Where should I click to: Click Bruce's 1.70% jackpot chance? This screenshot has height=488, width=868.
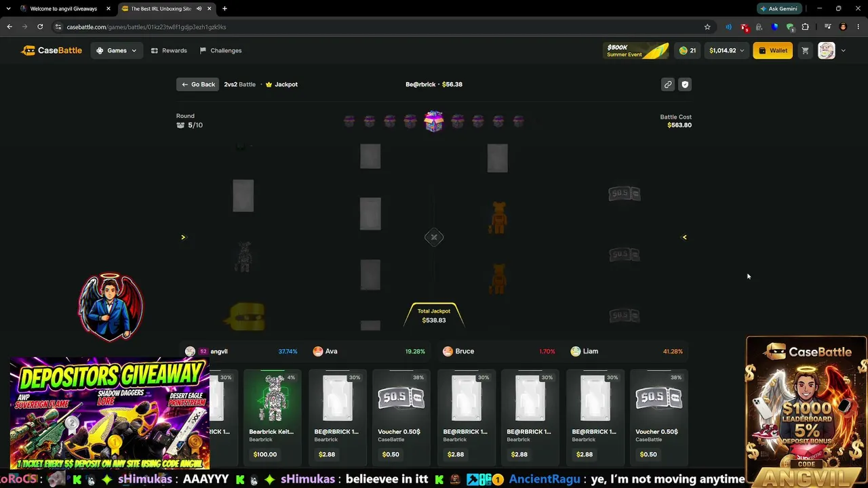click(547, 351)
